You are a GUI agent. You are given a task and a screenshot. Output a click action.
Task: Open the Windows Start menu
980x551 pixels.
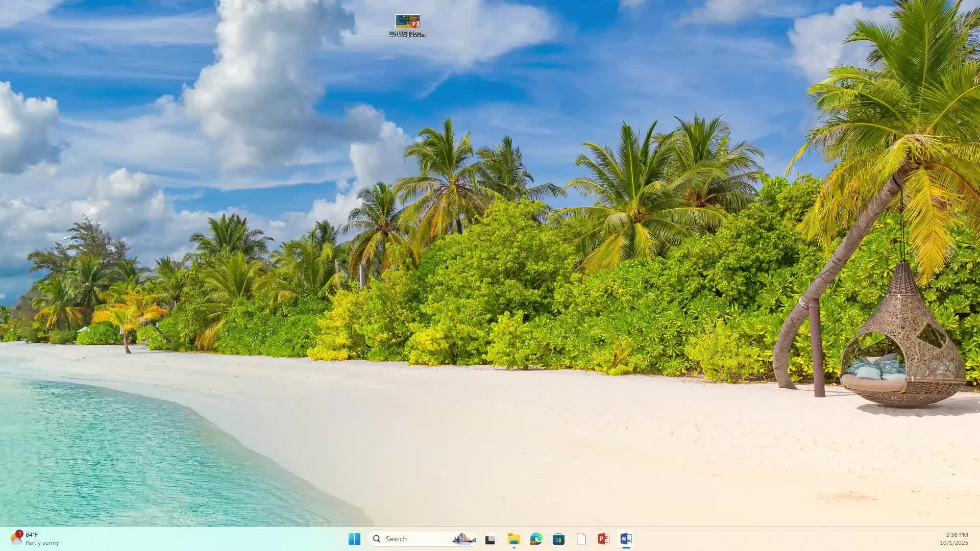click(354, 539)
